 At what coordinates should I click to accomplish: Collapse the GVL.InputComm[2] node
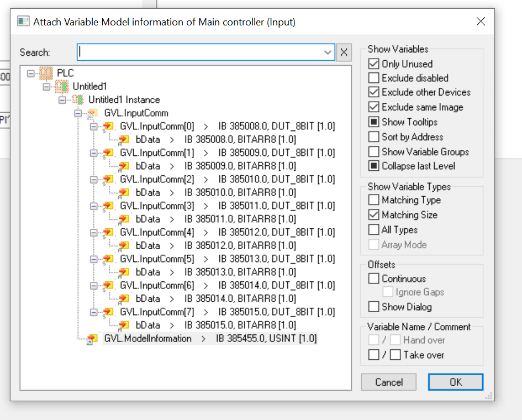click(x=93, y=180)
